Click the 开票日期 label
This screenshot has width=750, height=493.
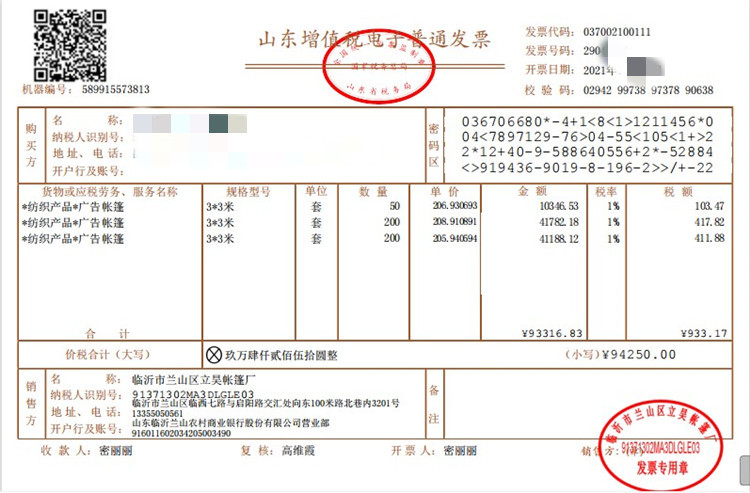click(x=549, y=70)
